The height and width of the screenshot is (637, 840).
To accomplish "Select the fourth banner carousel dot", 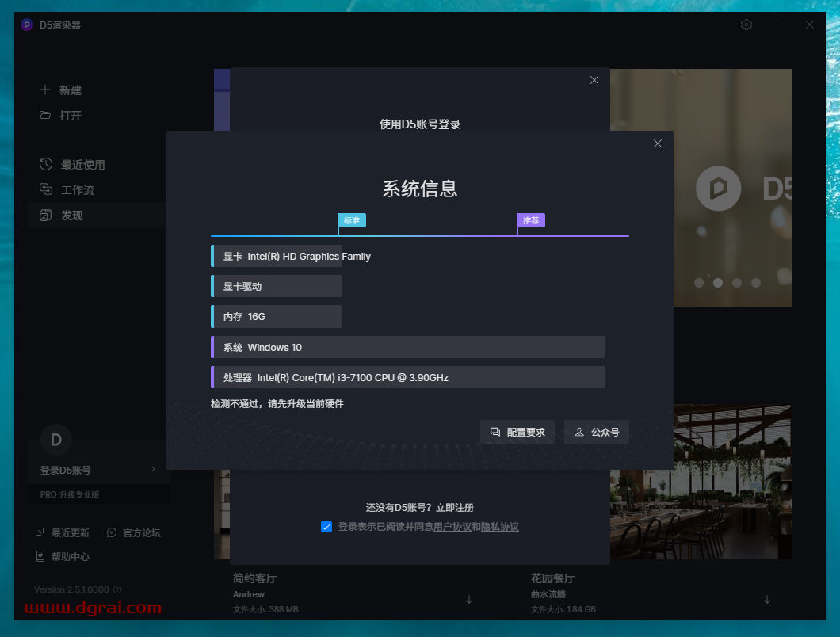I will [756, 283].
